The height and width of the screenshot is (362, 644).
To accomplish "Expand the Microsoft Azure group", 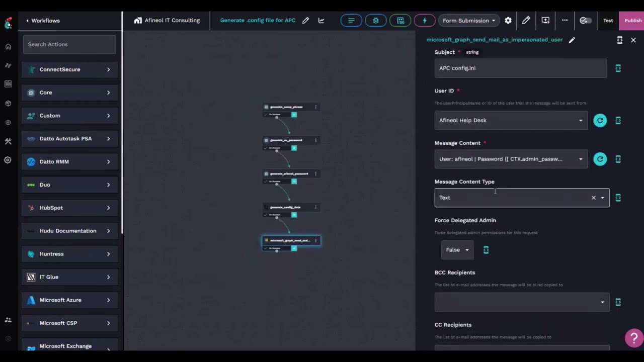I will (x=69, y=300).
